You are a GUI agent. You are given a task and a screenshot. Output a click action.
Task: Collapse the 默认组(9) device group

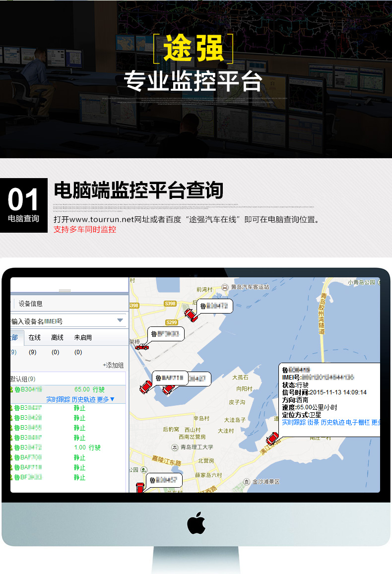tap(23, 379)
